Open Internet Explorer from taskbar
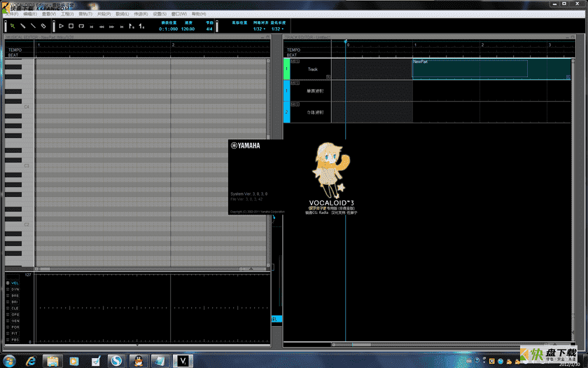This screenshot has width=588, height=368. click(x=31, y=361)
